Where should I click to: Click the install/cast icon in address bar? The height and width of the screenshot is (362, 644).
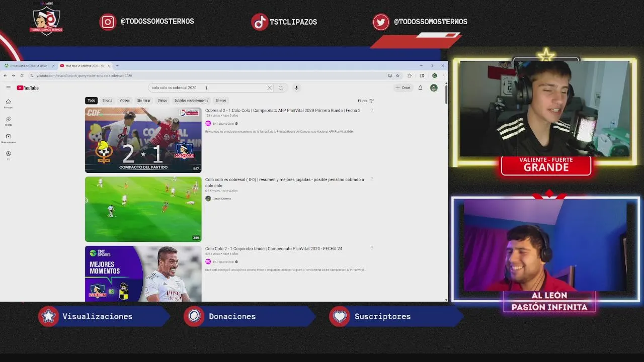coord(390,76)
